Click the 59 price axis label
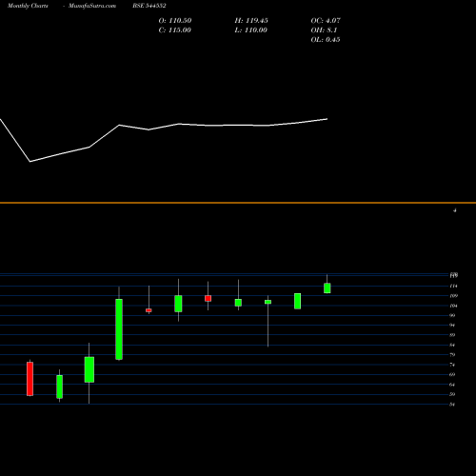Viewport: 476px width, 476px height. [452, 394]
